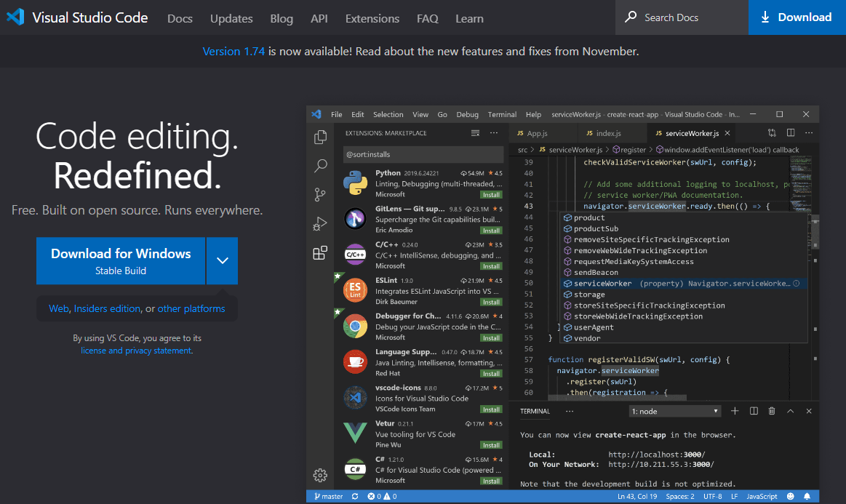Open the Terminal menu
This screenshot has height=504, width=846.
tap(501, 114)
